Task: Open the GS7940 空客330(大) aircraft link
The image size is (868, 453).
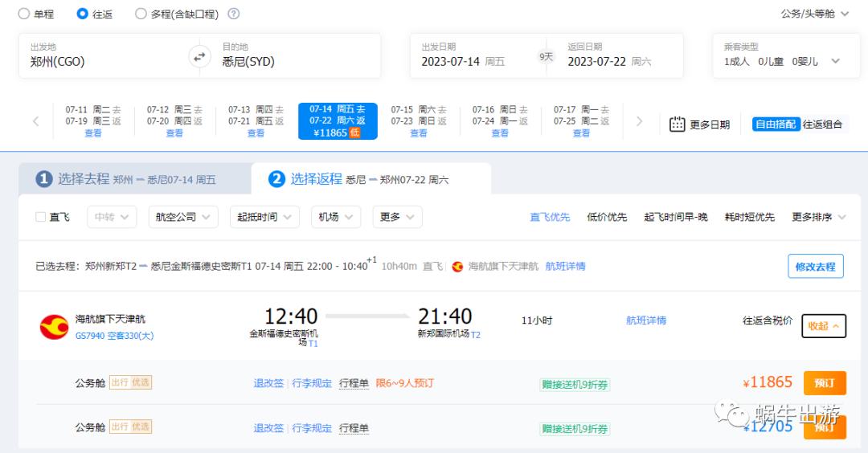Action: (115, 336)
